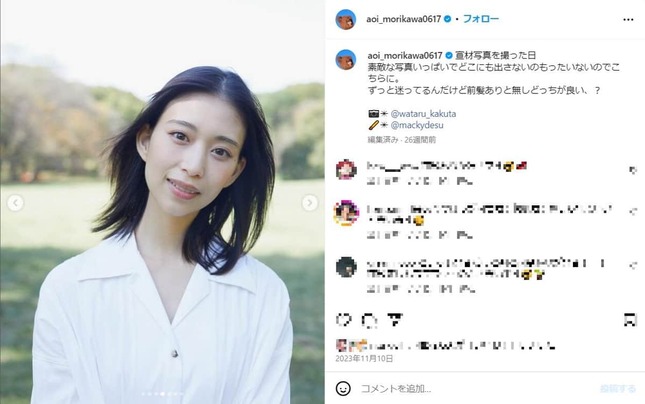Screen dimensions: 645x404
Task: Go to next photo with right arrow
Action: pos(309,202)
